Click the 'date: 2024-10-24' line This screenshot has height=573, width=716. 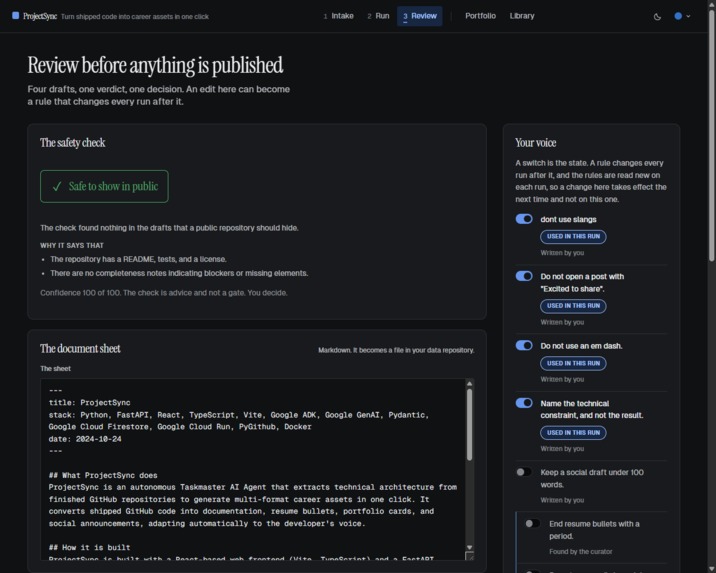pyautogui.click(x=85, y=439)
